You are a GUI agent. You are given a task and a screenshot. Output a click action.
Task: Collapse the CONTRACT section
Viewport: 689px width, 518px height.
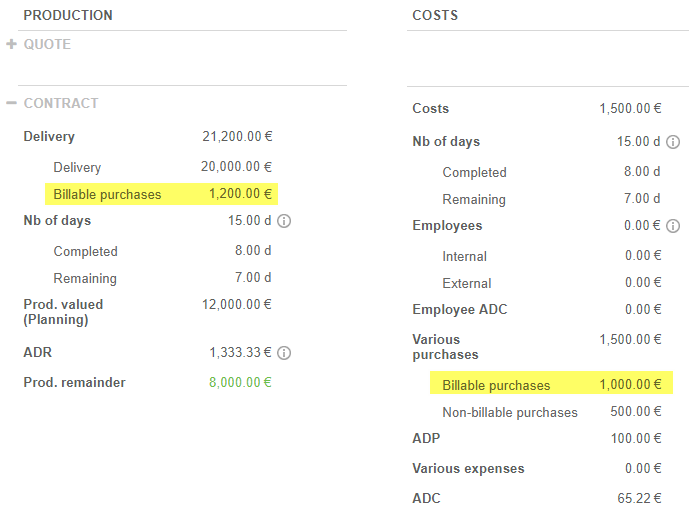tap(61, 103)
